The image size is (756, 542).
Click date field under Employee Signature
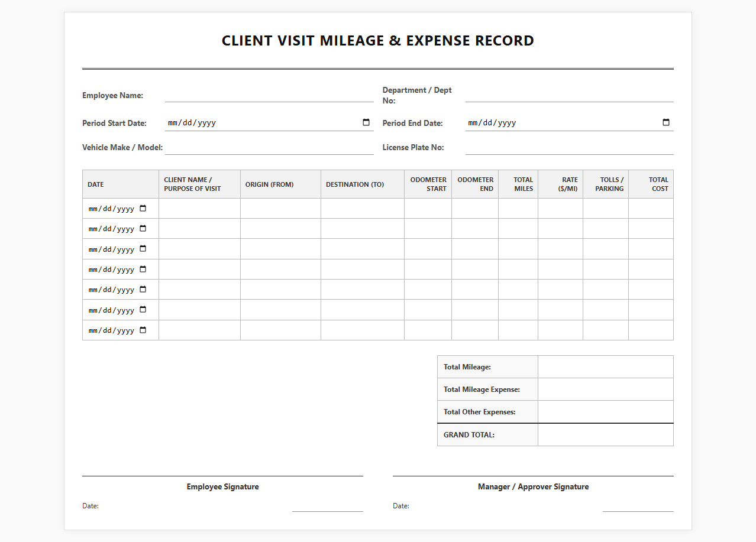[x=327, y=506]
